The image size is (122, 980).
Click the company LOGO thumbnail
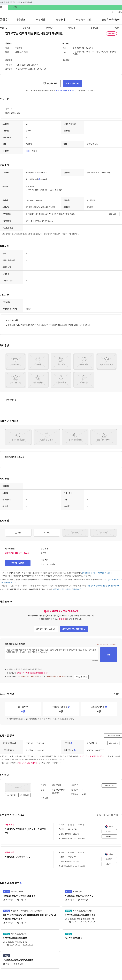(18, 788)
